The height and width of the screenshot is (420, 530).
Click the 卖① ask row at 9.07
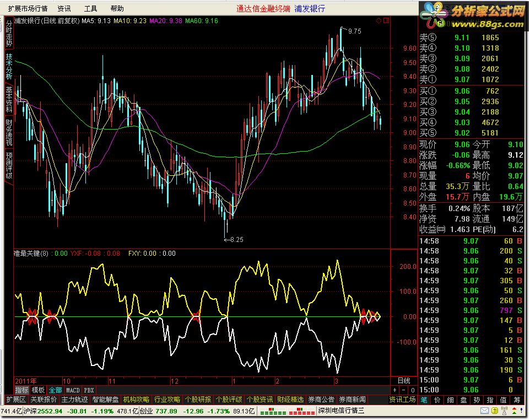pyautogui.click(x=471, y=79)
